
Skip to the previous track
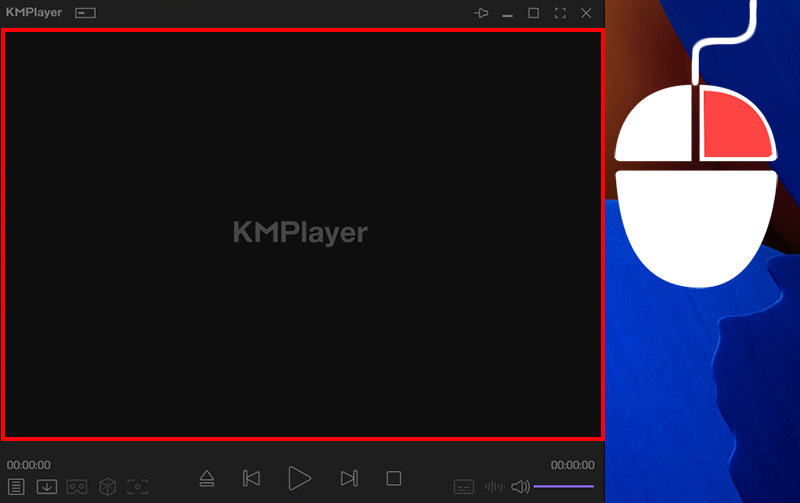[x=251, y=479]
